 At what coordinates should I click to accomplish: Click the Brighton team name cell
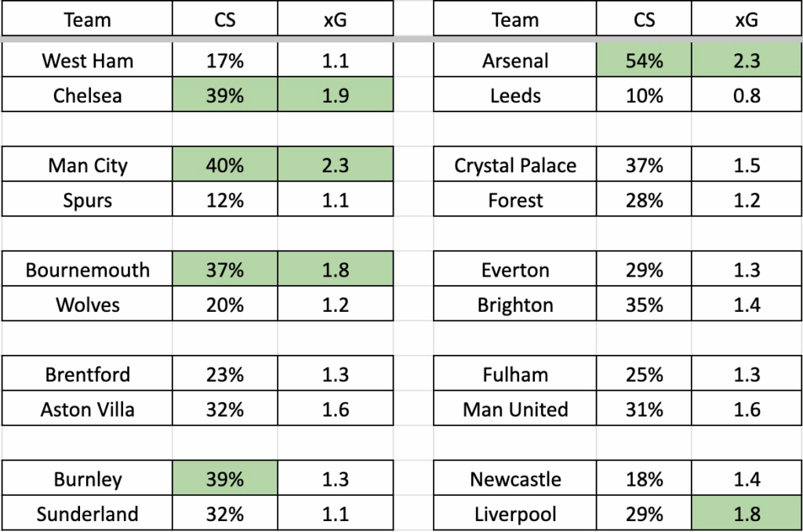[514, 303]
